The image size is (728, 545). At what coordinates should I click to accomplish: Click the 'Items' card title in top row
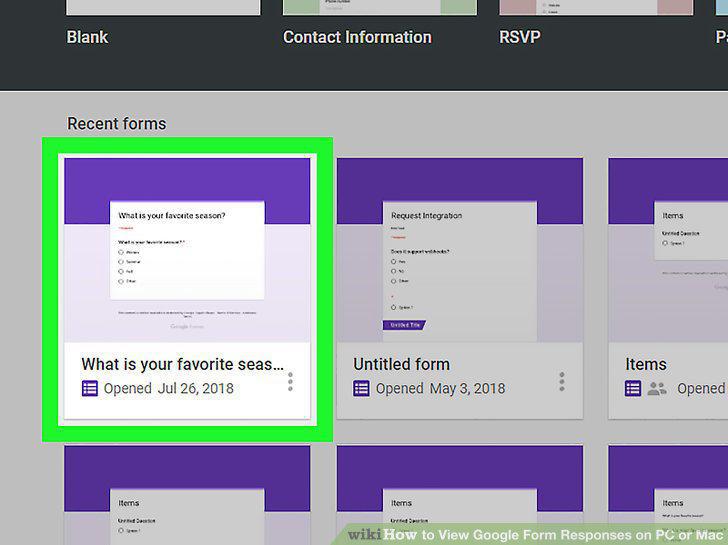coord(646,364)
